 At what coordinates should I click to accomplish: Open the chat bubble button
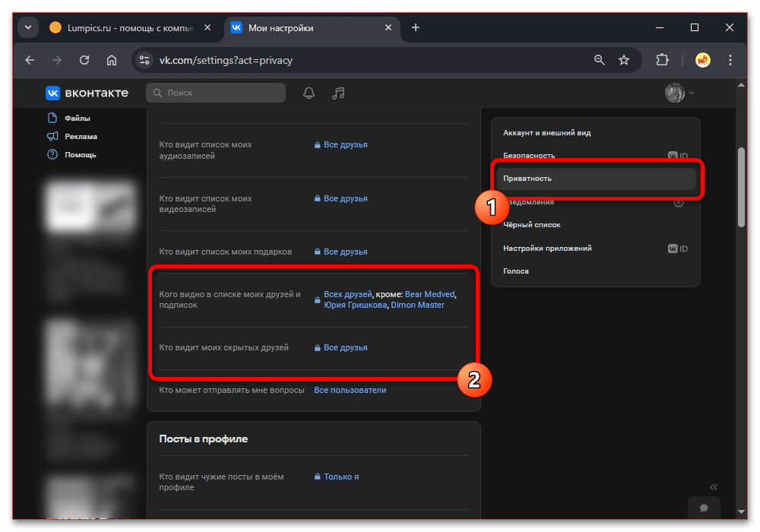(705, 508)
